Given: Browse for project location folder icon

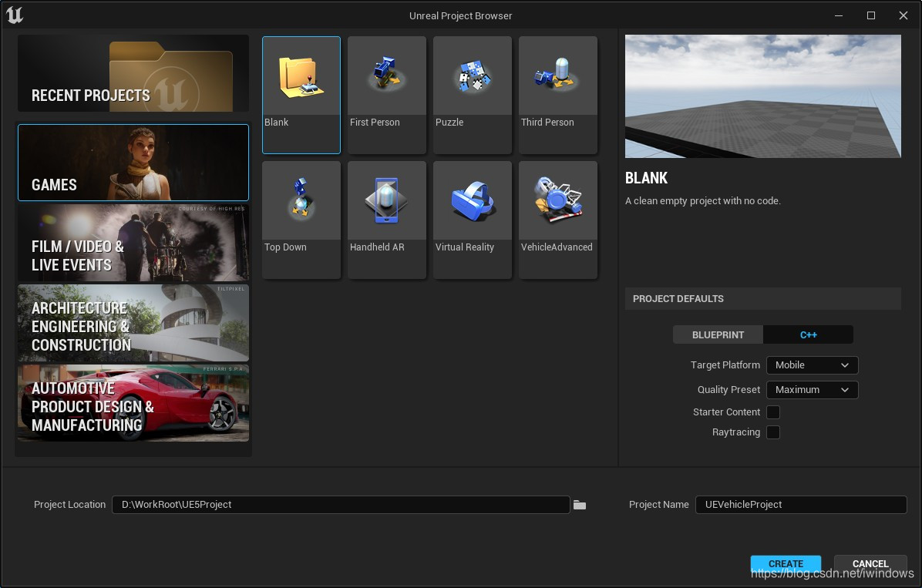Looking at the screenshot, I should coord(580,505).
